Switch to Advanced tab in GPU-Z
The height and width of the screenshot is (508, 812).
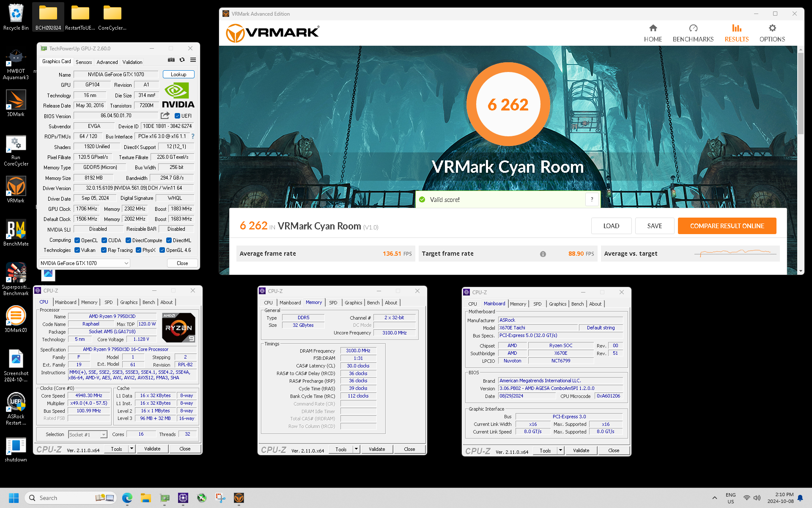pyautogui.click(x=107, y=62)
